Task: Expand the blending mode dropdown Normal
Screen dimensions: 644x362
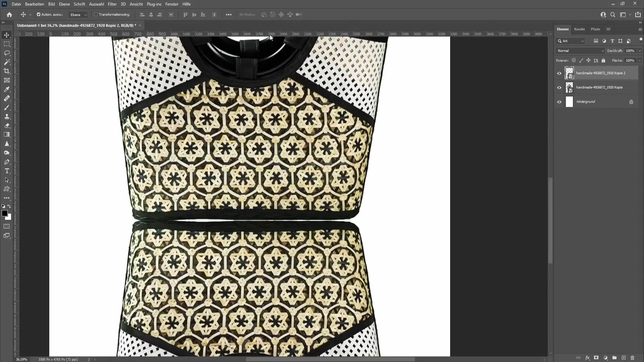Action: coord(580,50)
